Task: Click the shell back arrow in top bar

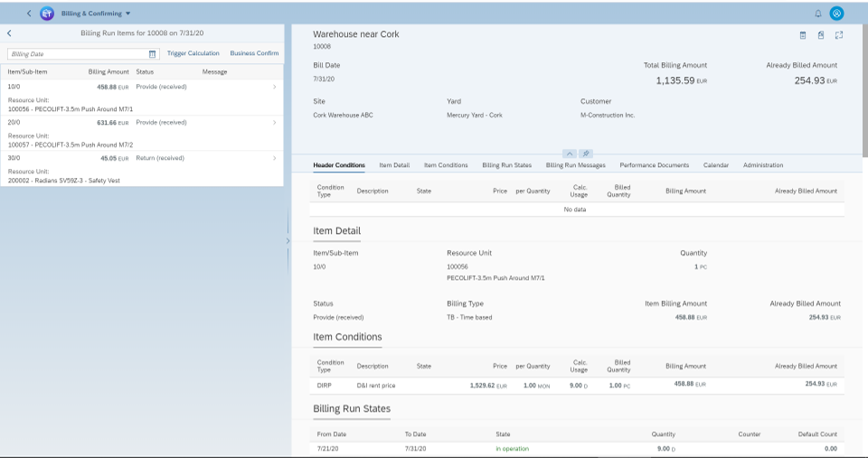Action: 29,14
